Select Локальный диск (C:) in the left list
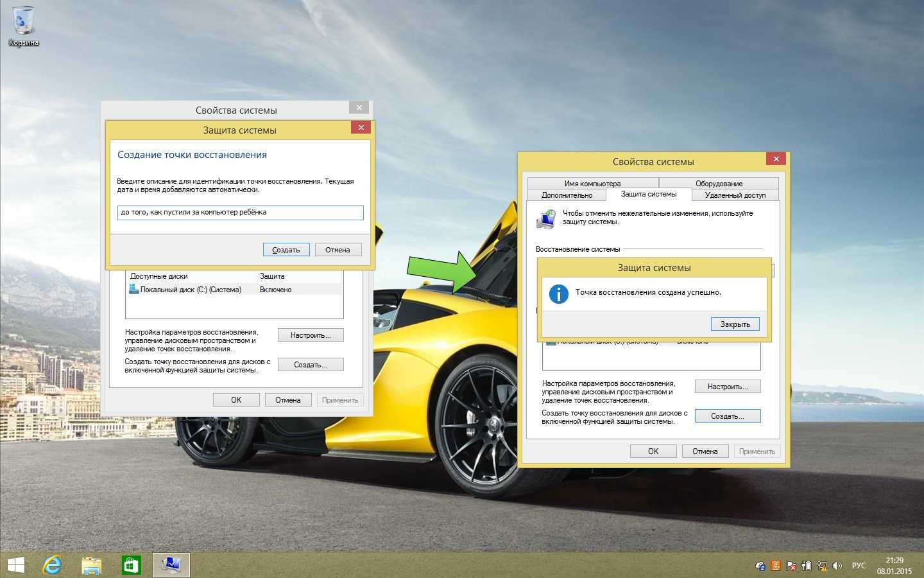This screenshot has width=924, height=578. [191, 290]
